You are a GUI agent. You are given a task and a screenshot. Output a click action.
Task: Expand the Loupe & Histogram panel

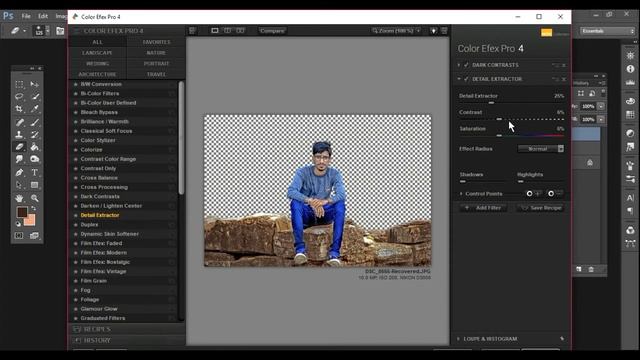[458, 339]
